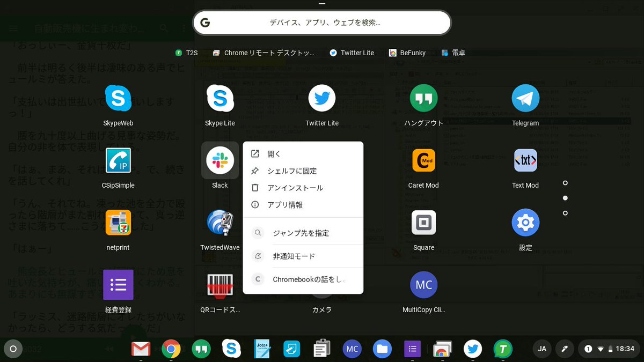
Task: Open BeFunky suggestion chip
Action: tap(407, 53)
